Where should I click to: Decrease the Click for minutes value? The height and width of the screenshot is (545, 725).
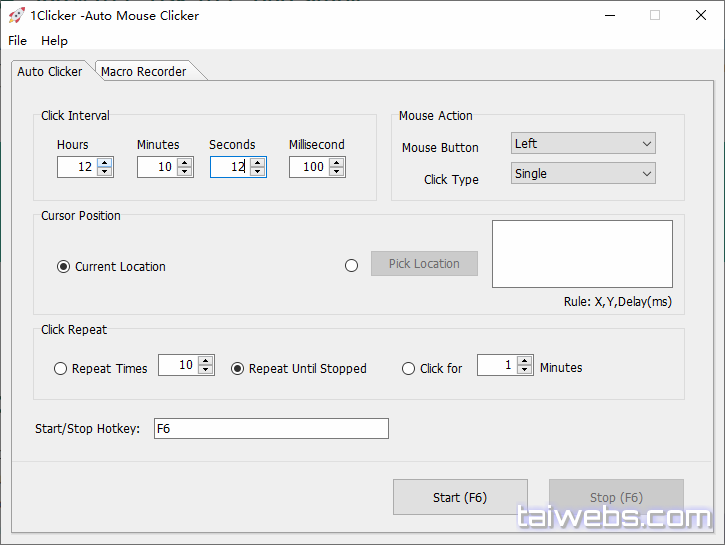[525, 370]
